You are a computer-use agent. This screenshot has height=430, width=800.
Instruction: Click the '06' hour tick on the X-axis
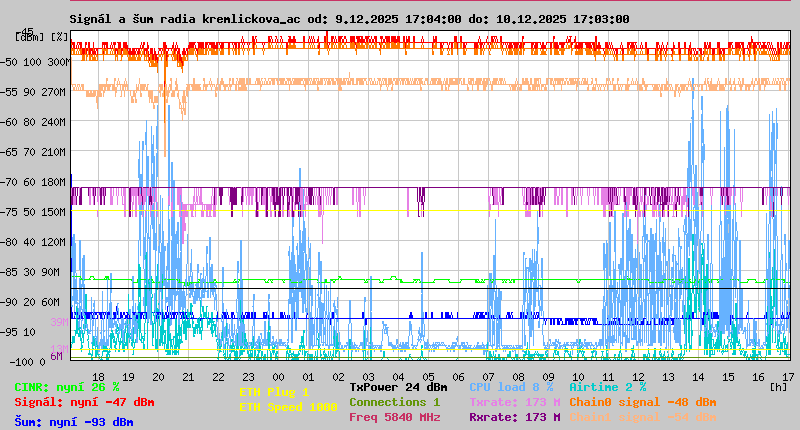click(x=458, y=377)
